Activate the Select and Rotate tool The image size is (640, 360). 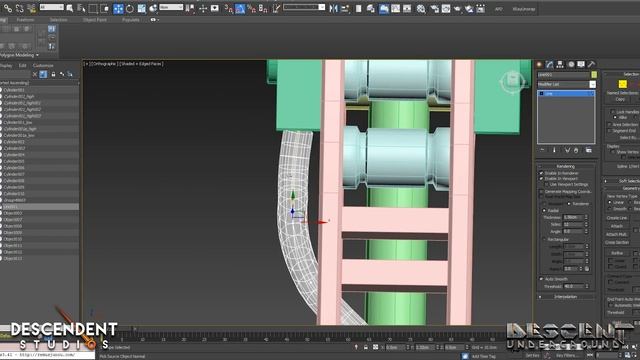130,8
